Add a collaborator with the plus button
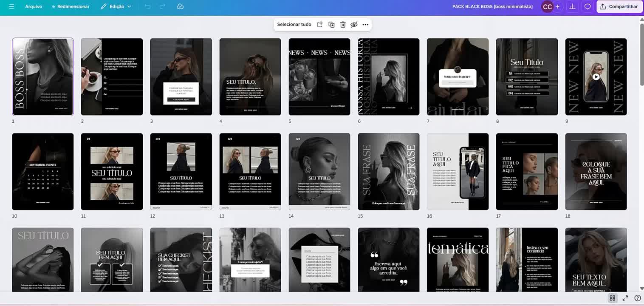Viewport: 644px width, 306px height. pos(558,7)
